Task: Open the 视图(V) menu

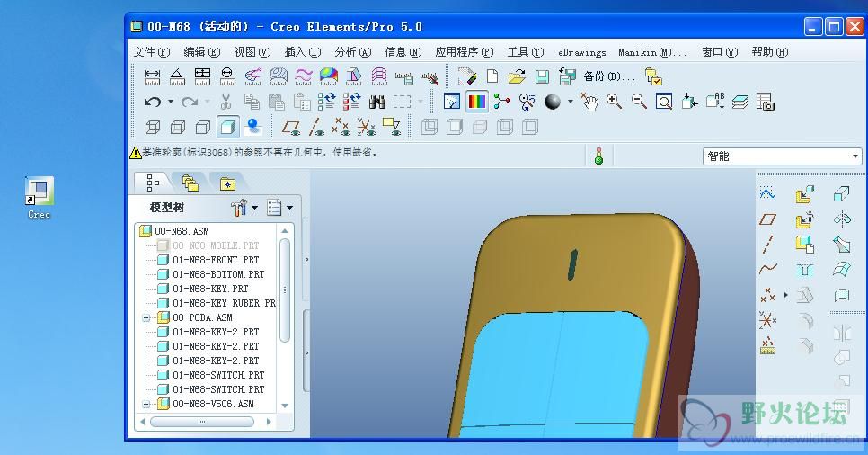Action: (252, 52)
